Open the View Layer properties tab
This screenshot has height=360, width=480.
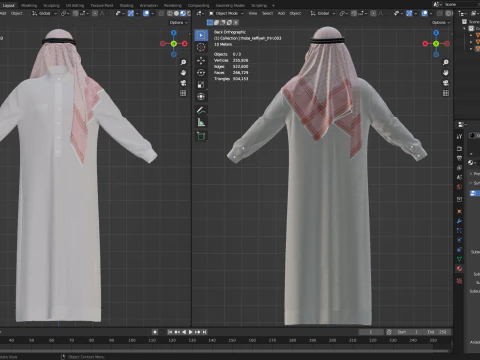[459, 168]
